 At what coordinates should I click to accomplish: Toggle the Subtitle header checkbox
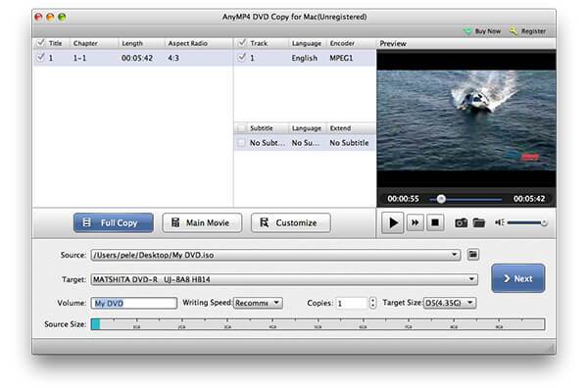coord(241,128)
